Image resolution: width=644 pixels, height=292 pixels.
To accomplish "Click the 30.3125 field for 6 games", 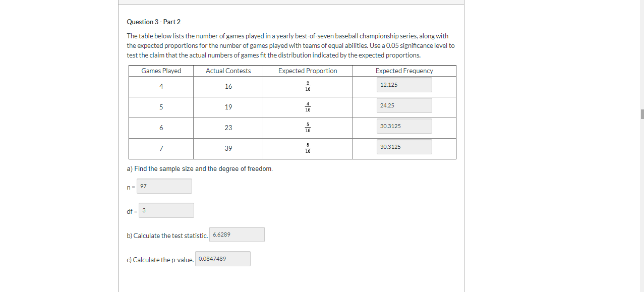I will (403, 126).
